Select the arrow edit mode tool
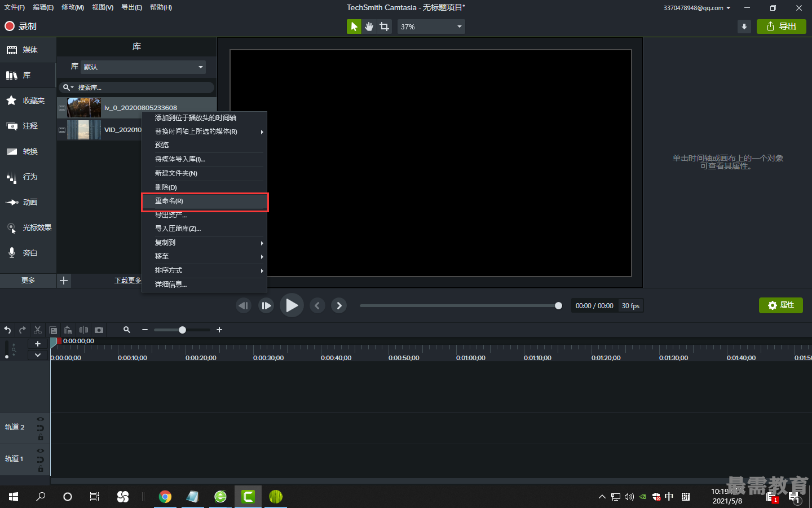This screenshot has width=812, height=508. (x=354, y=27)
